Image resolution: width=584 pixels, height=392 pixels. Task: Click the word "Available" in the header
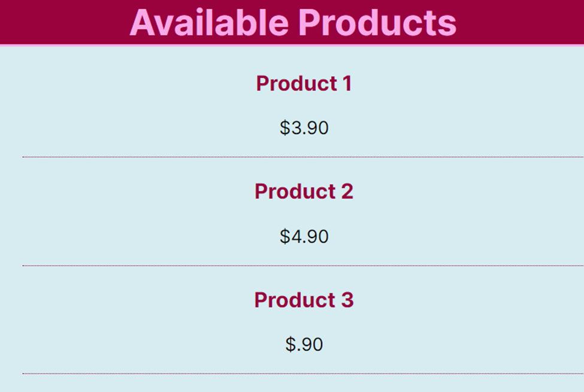209,23
